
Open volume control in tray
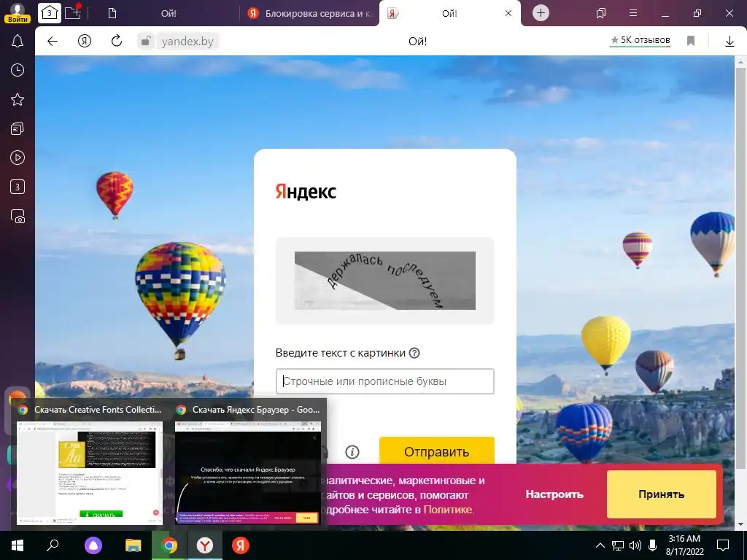click(x=635, y=545)
